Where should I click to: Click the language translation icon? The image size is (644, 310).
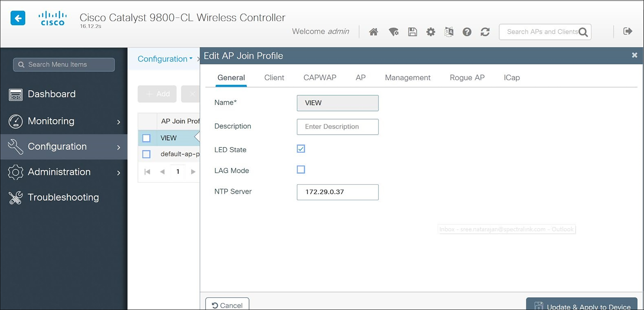point(449,32)
